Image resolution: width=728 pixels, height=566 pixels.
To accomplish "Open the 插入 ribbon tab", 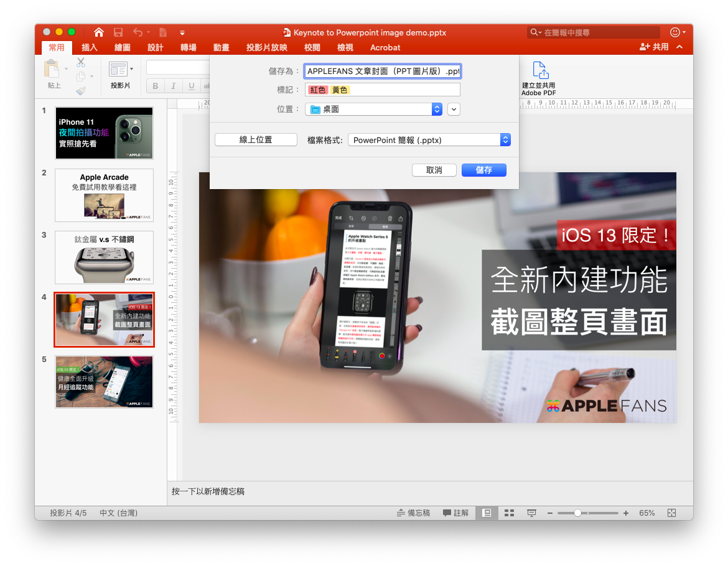I will [x=90, y=47].
